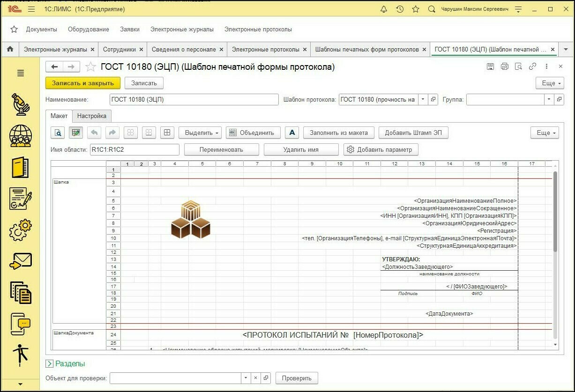575x392 pixels.
Task: Click the Имя области input field
Action: [x=134, y=149]
